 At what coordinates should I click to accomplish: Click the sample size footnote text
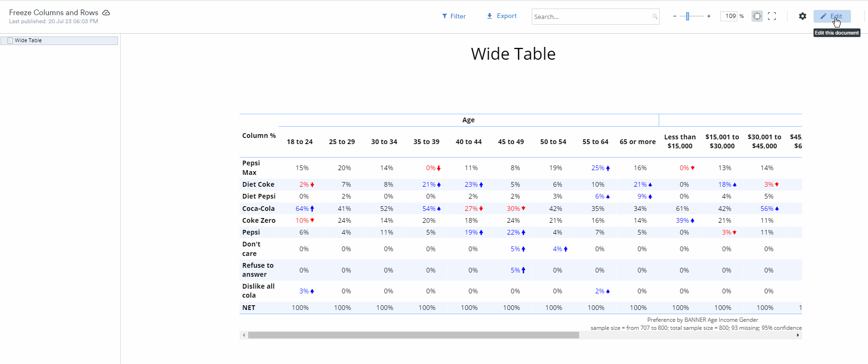(696, 328)
